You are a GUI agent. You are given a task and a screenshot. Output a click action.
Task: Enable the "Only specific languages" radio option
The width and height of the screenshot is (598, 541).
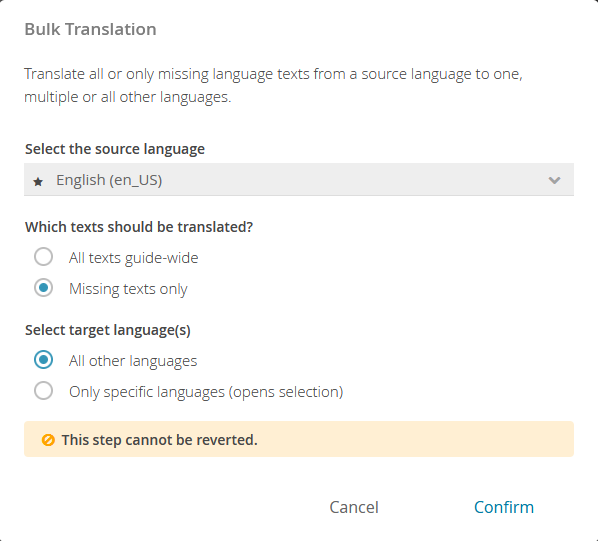click(x=43, y=391)
